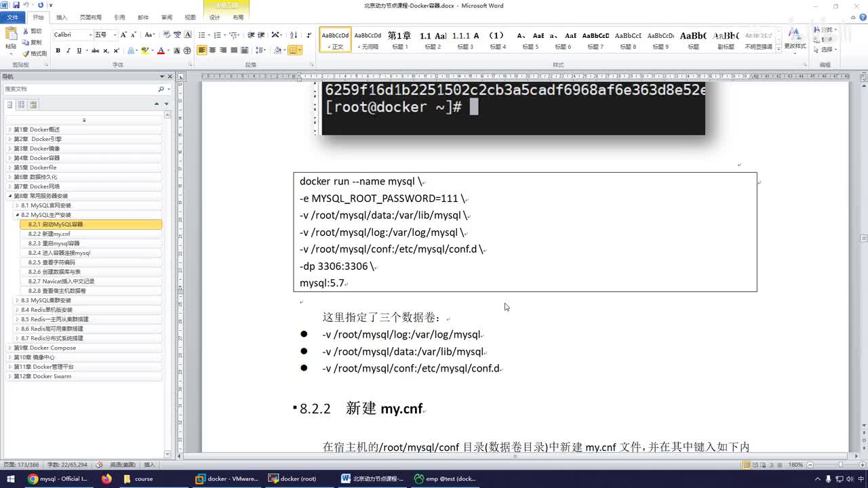Viewport: 868px width, 488px height.
Task: Switch to the 视图 (View) tab
Action: 191,17
